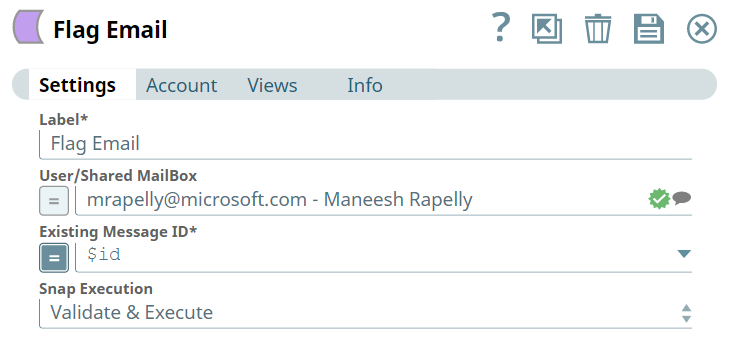Click the green verified checkmark badge
This screenshot has height=362, width=733.
click(659, 199)
